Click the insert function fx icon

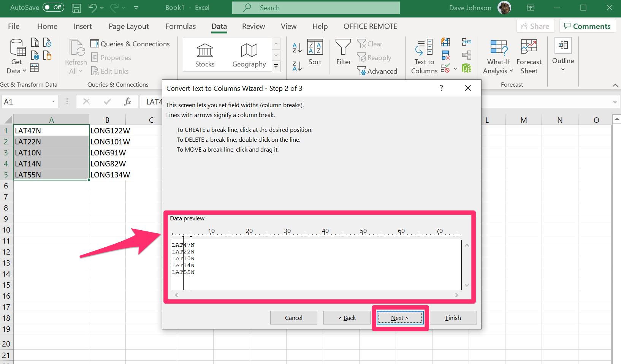point(127,101)
